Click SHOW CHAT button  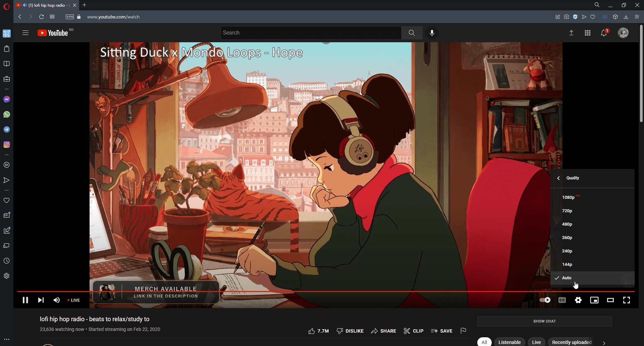tap(545, 321)
